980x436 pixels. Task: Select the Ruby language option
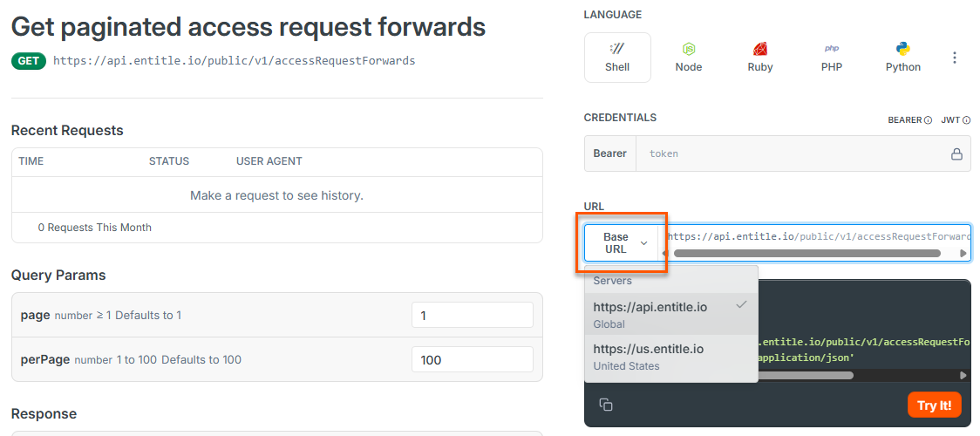tap(760, 58)
